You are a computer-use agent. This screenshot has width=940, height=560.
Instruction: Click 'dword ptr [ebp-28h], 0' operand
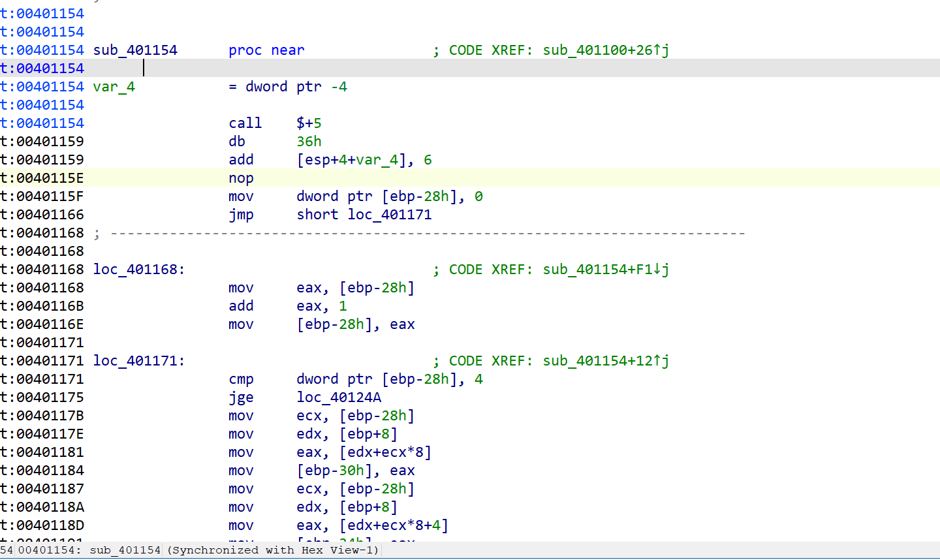[x=390, y=196]
